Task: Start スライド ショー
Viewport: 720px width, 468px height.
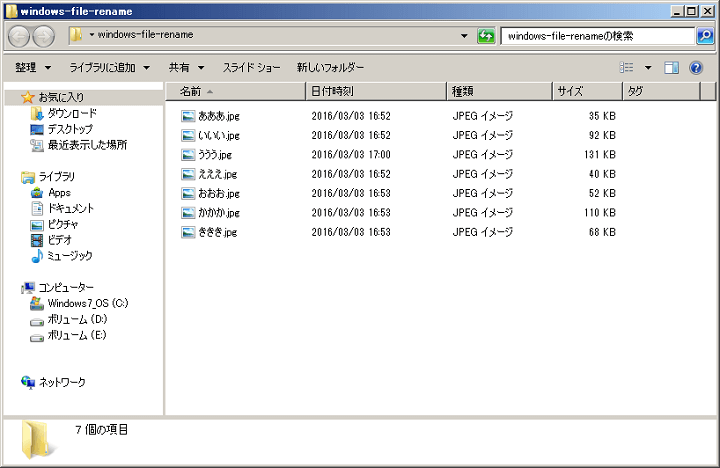Action: pos(252,68)
